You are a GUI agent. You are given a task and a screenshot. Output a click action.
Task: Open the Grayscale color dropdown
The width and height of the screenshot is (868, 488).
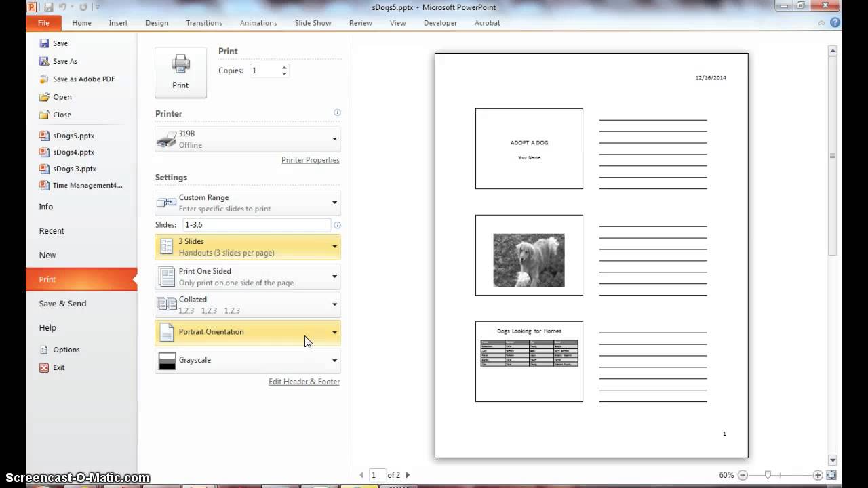click(248, 360)
